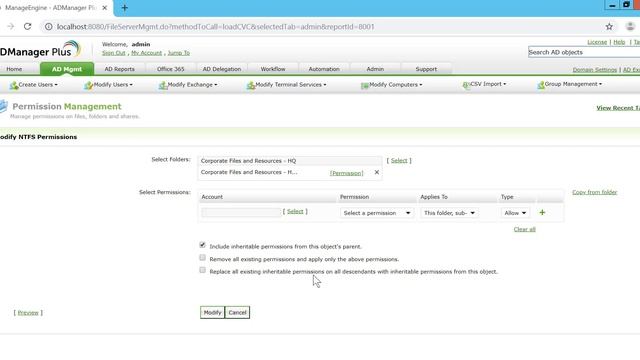Go to the Home tab
The height and width of the screenshot is (360, 640).
point(14,69)
